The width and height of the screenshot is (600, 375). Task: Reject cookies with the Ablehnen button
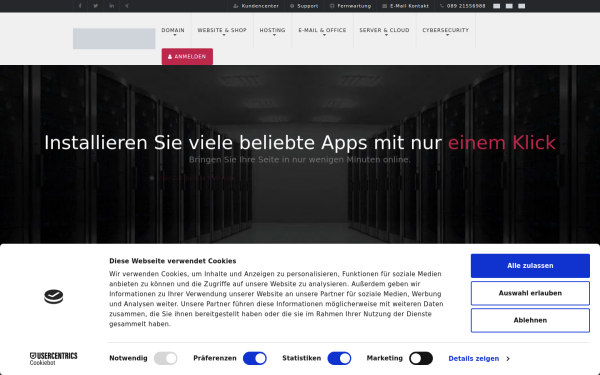click(x=530, y=320)
